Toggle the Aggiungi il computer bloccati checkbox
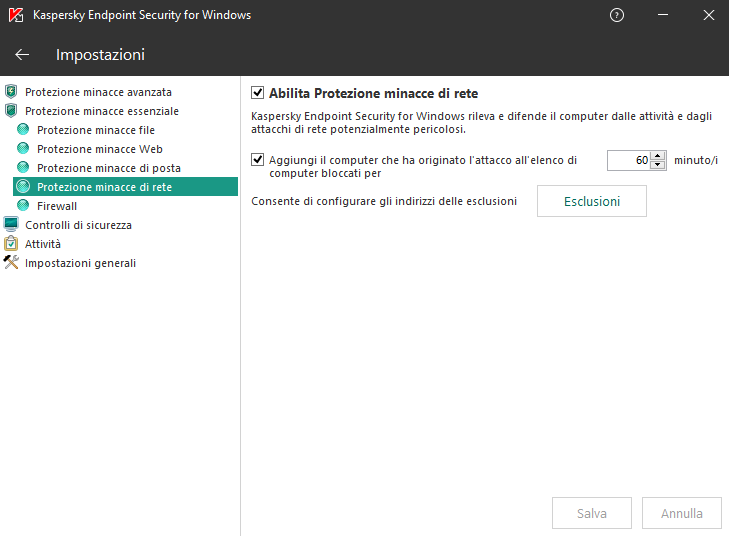This screenshot has width=729, height=536. tap(258, 159)
